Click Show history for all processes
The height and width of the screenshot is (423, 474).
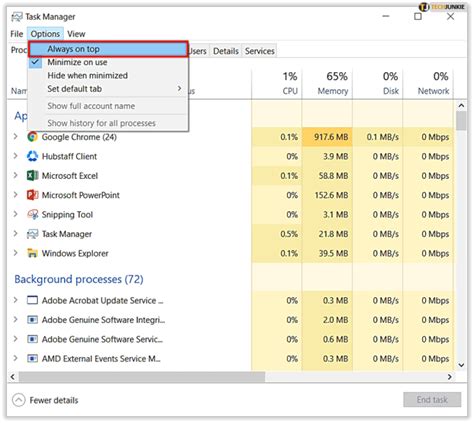click(108, 123)
